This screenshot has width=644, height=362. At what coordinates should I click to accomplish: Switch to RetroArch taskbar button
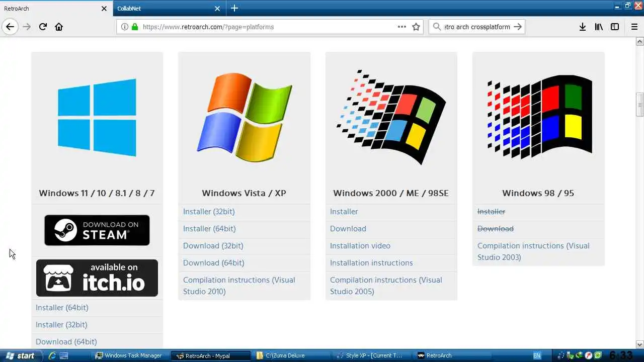pyautogui.click(x=451, y=355)
